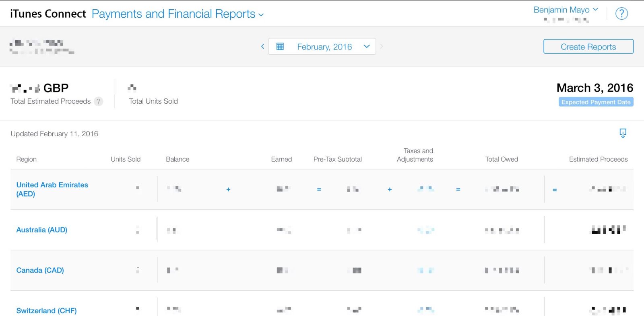Go to next month with right chevron
This screenshot has height=316, width=644.
[x=382, y=47]
